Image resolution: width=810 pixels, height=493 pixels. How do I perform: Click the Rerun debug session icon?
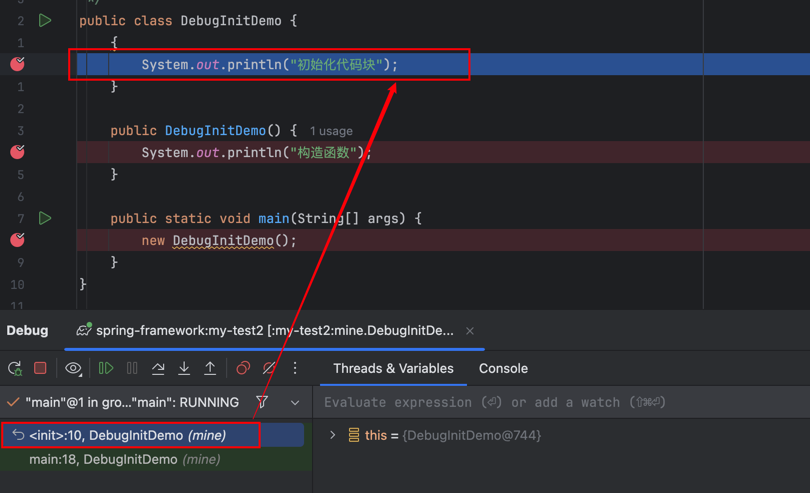pyautogui.click(x=15, y=369)
